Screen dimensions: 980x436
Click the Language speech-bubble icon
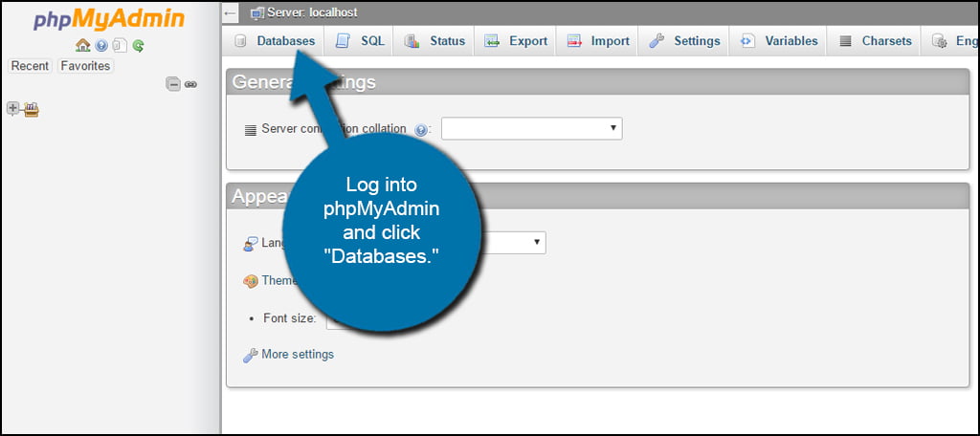[x=250, y=244]
